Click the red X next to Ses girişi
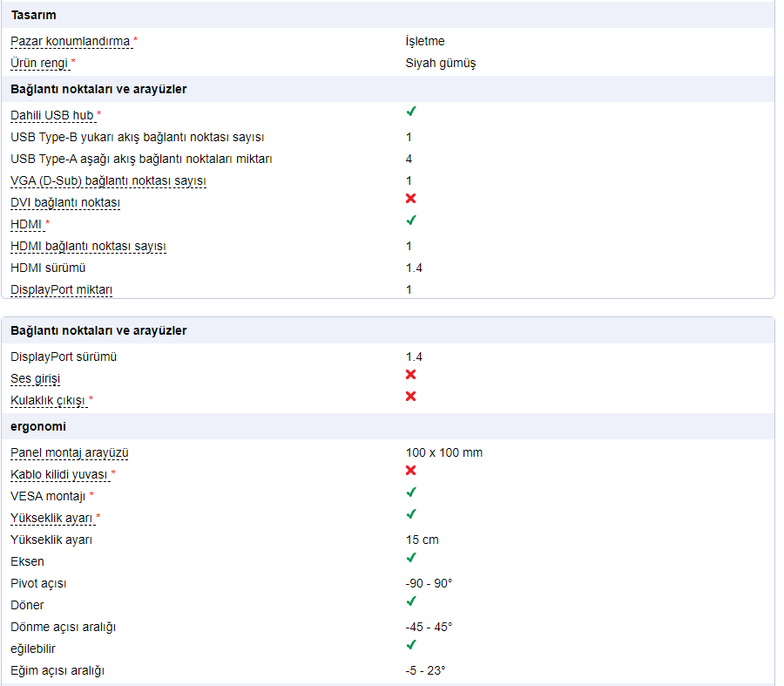 [411, 376]
